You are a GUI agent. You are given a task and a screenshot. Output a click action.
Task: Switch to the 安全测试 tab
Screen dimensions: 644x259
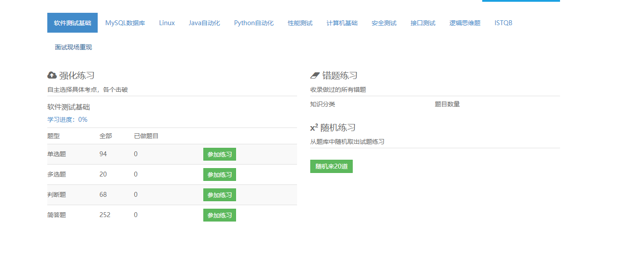point(384,23)
